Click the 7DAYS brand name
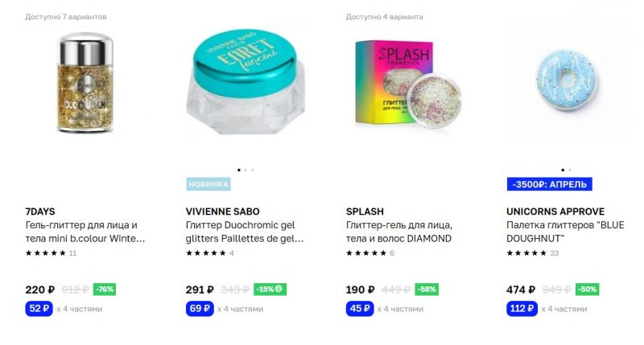Viewport: 644px width, 345px height. (x=39, y=212)
